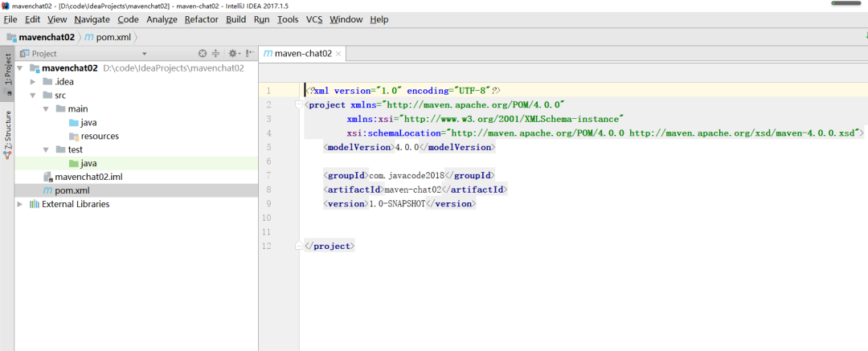Open the VCS menu
This screenshot has height=351, width=868.
pos(314,19)
